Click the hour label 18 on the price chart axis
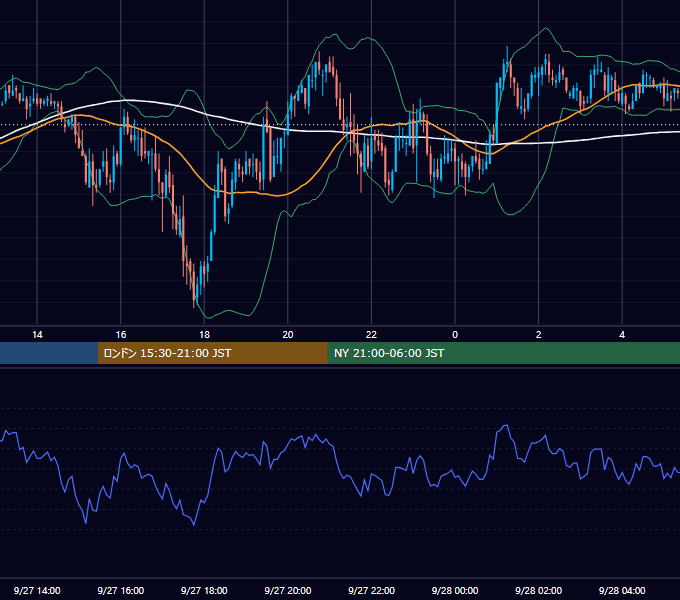 point(204,335)
